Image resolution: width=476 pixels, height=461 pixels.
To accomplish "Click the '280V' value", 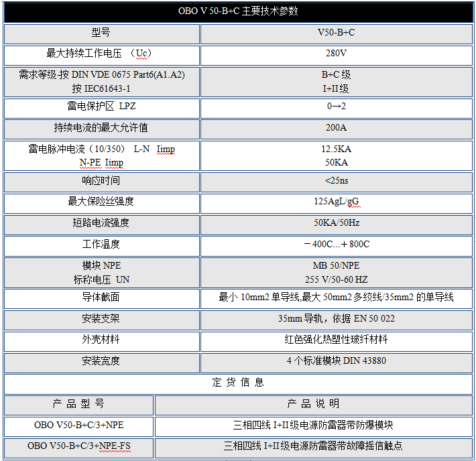I will [x=336, y=54].
